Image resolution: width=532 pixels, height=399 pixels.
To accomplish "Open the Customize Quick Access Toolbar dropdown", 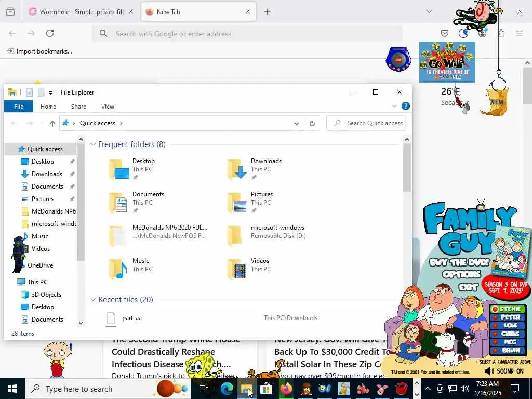I will pos(50,92).
